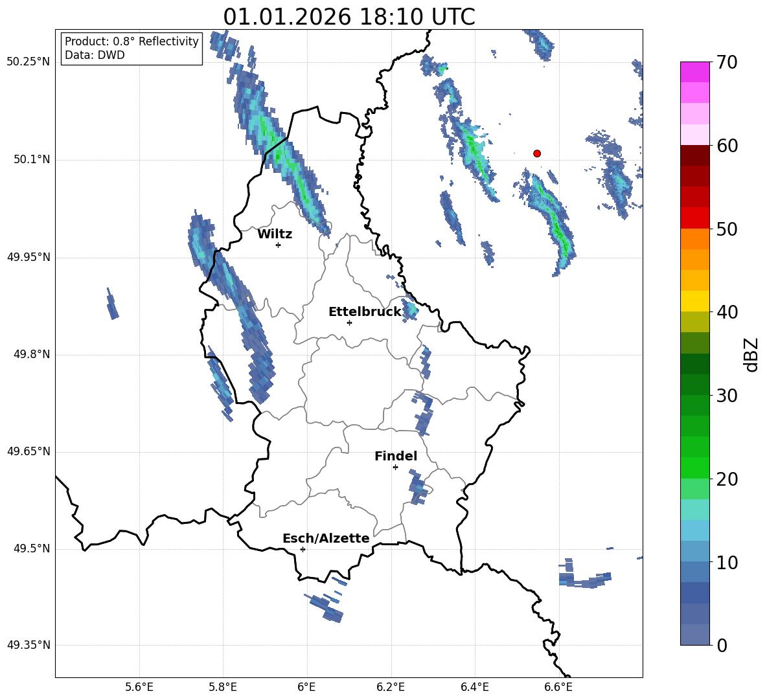Click the 6.6°E longitude label

pos(558,687)
